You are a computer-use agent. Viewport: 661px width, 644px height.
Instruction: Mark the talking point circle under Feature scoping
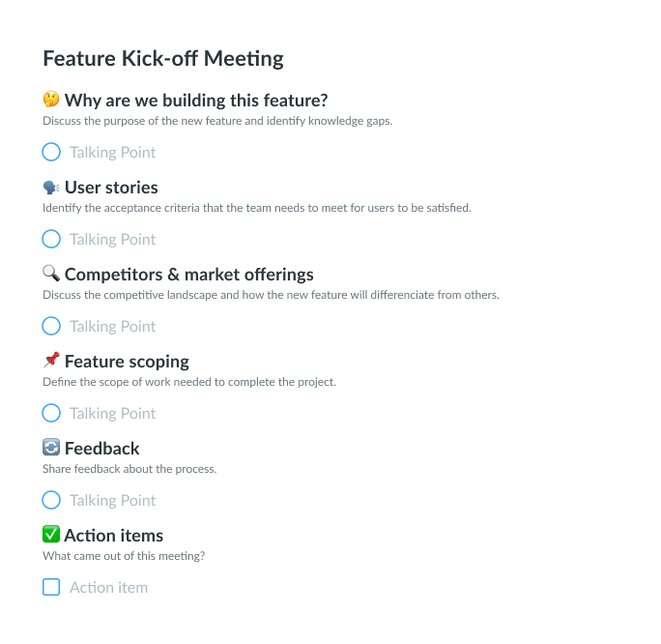click(51, 413)
